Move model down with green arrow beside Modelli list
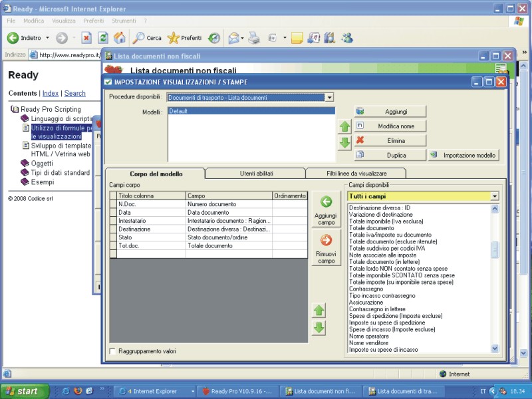The width and height of the screenshot is (532, 399). coord(344,142)
